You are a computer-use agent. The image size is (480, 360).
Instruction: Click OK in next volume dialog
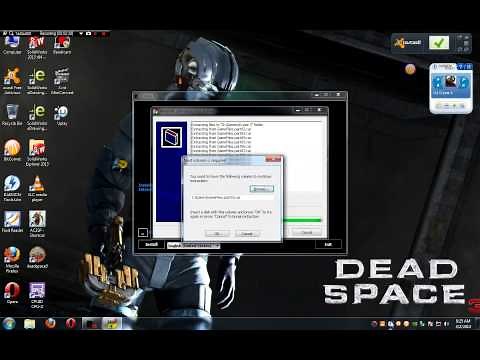pyautogui.click(x=217, y=233)
